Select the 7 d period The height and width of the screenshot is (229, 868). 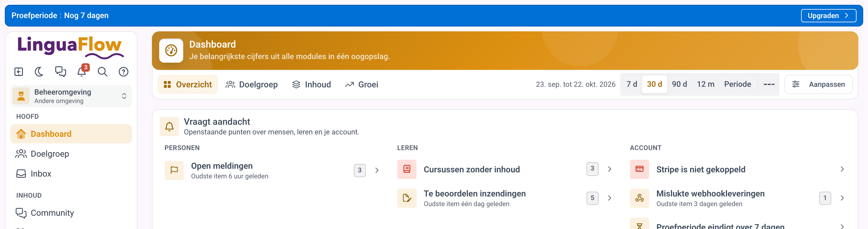click(631, 85)
